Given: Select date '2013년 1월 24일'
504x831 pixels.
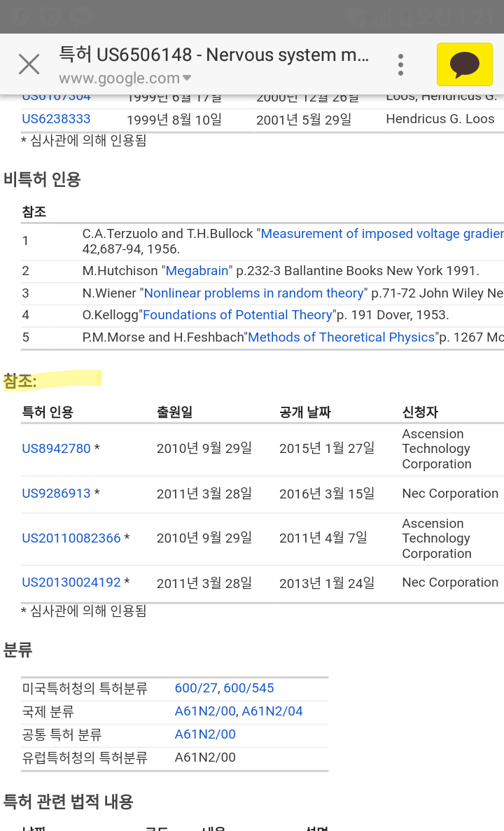Looking at the screenshot, I should [x=327, y=583].
